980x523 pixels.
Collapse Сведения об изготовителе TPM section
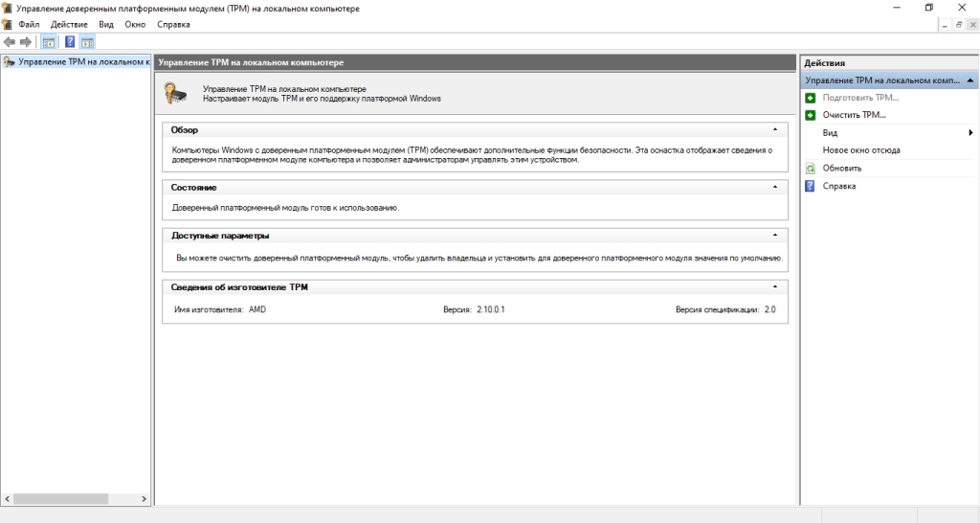click(x=775, y=286)
